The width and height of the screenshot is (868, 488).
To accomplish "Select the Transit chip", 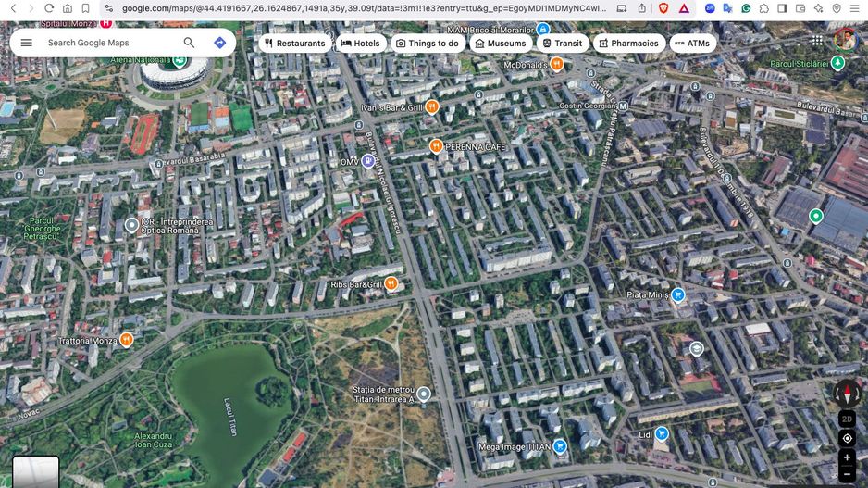I will coord(562,44).
